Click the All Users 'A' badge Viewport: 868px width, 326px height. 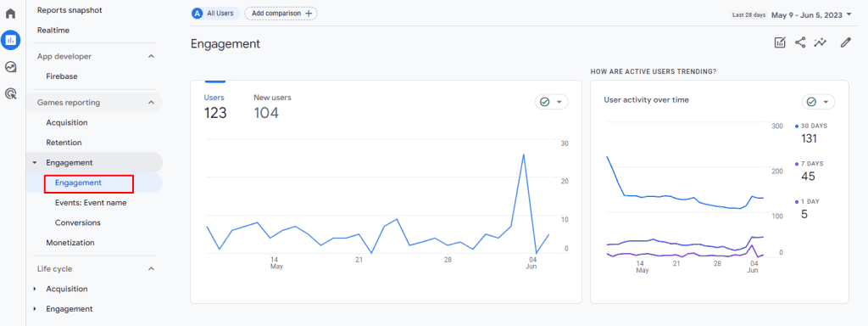point(197,14)
